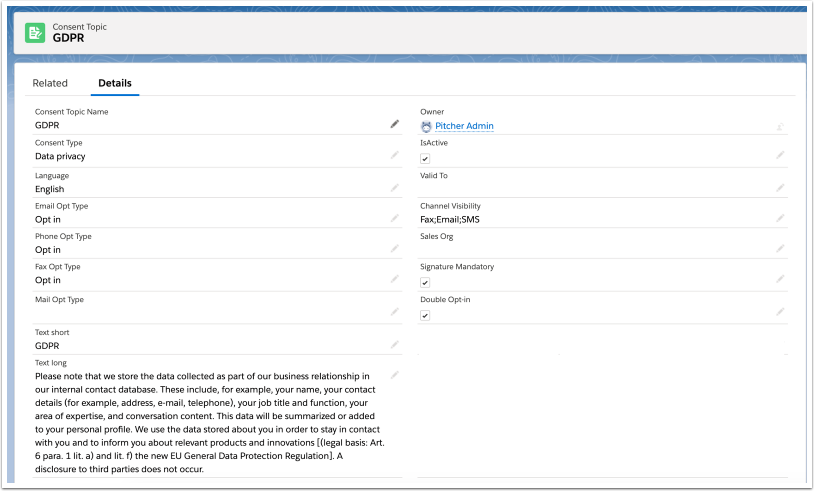Click the Pitcher Admin user avatar icon

point(426,126)
